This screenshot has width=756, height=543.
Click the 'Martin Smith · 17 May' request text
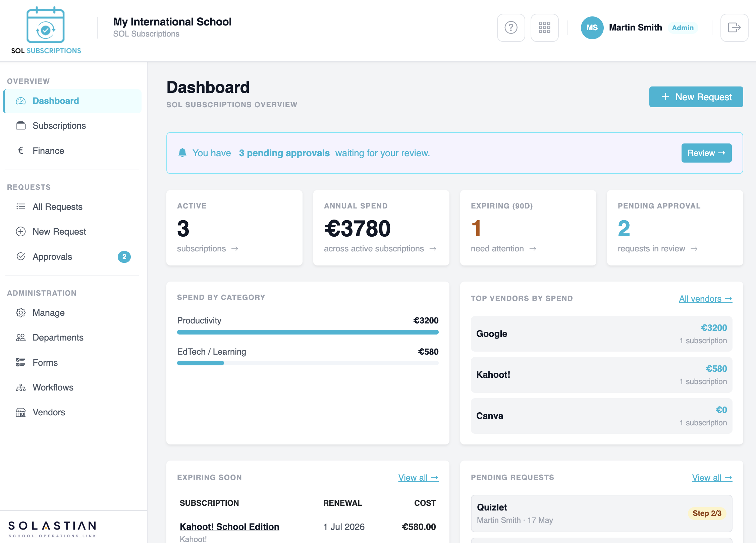tap(515, 520)
